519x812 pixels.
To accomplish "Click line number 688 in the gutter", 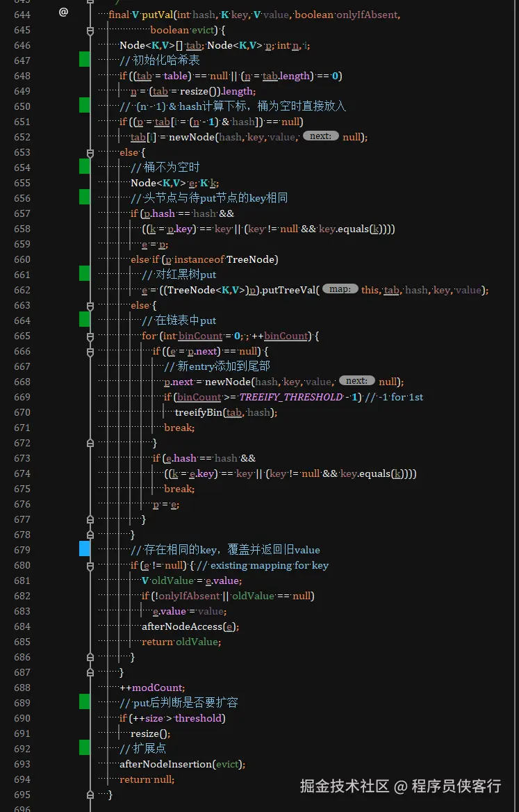I will (x=22, y=687).
